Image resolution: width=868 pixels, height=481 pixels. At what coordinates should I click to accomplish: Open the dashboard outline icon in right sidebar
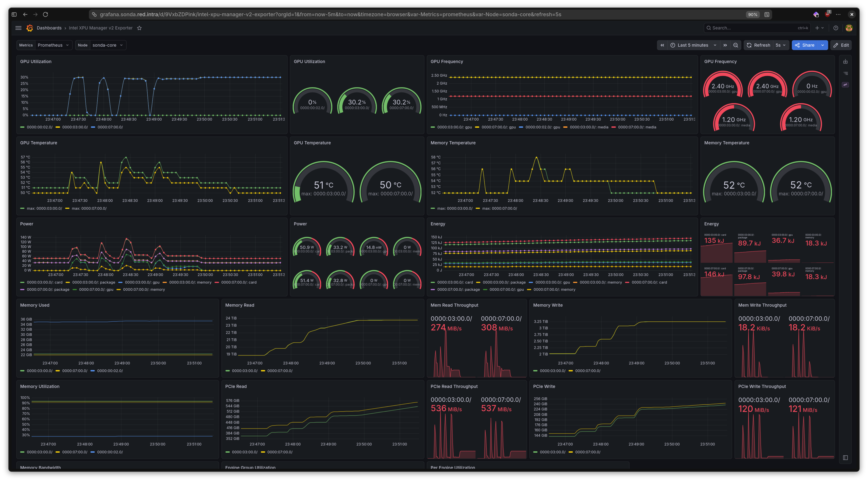845,73
